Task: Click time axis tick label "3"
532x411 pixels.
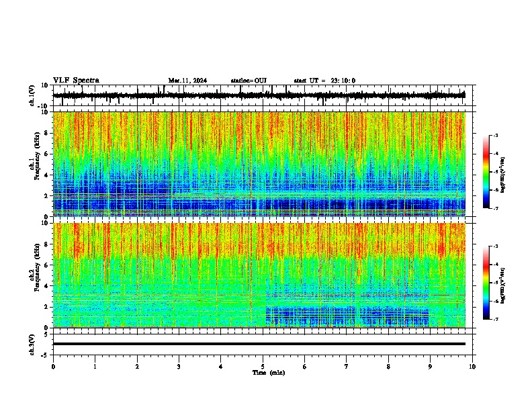Action: coord(179,367)
